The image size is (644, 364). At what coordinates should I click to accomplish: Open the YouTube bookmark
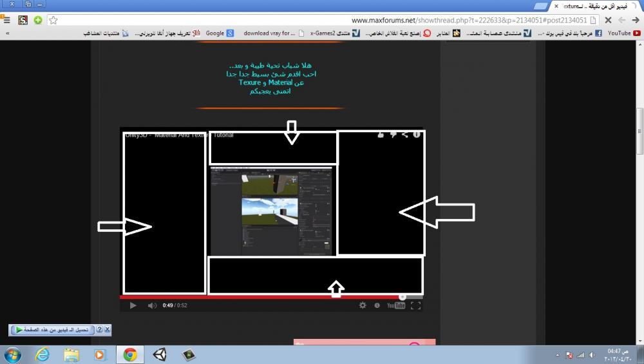[624, 34]
